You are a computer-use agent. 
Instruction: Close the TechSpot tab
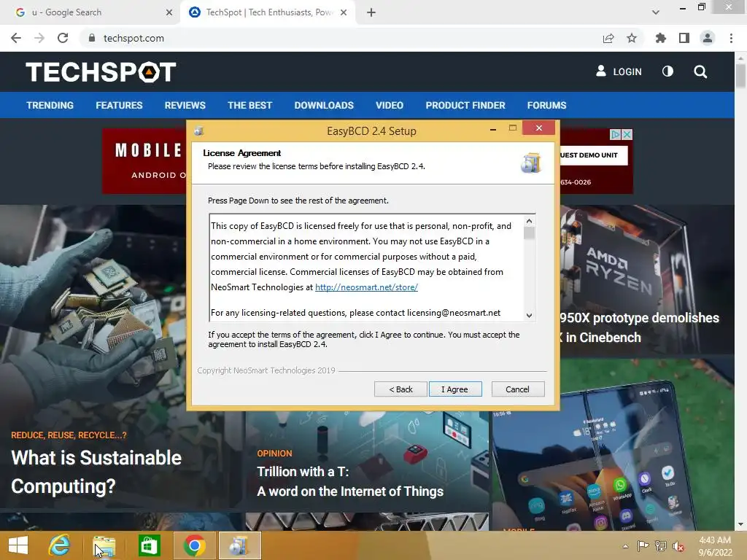(344, 12)
